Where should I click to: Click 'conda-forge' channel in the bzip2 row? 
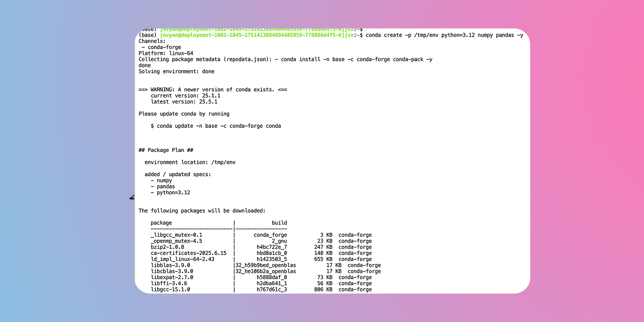[355, 247]
